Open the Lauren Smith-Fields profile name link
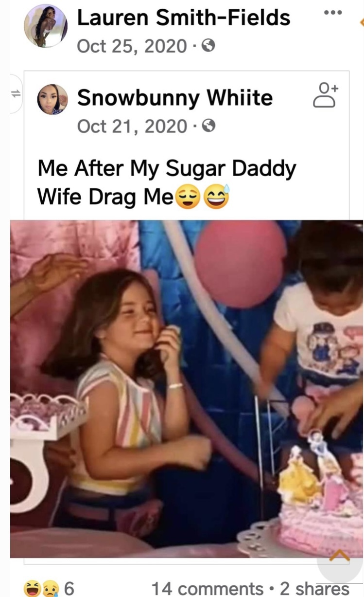 (x=184, y=18)
